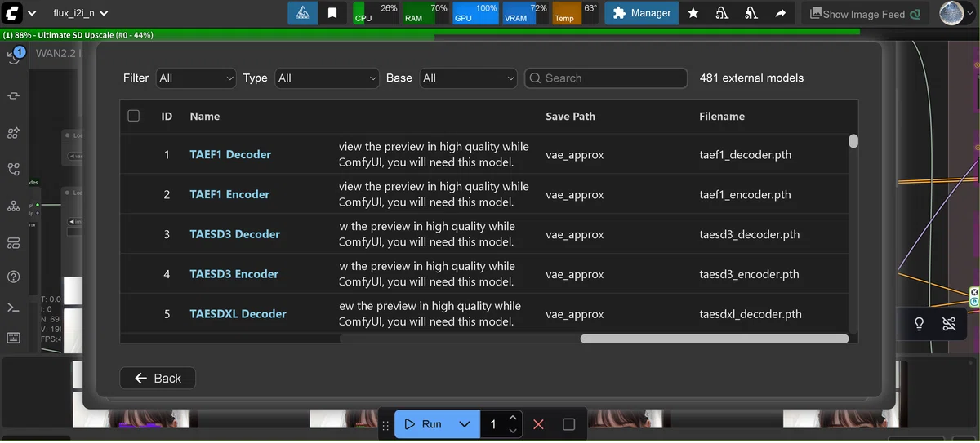Open the node library sidebar icon

point(13,96)
